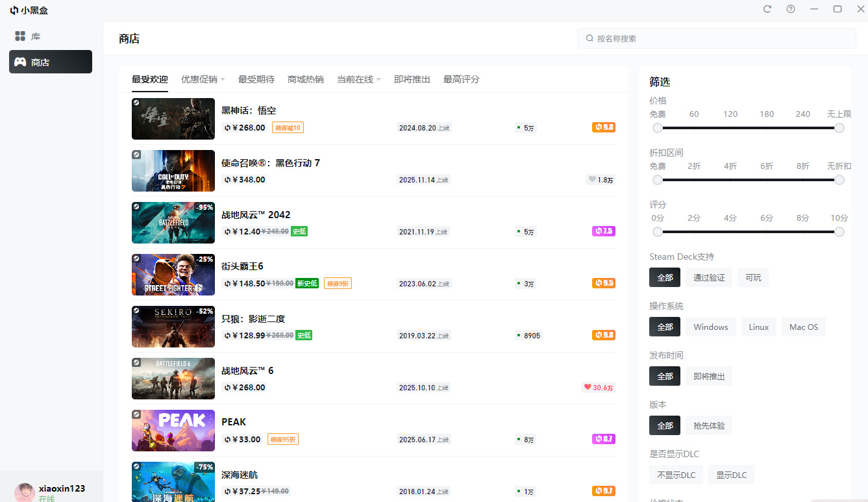The height and width of the screenshot is (502, 868).
Task: Click the 领券95折 coupon tag for PEAK
Action: tap(283, 439)
